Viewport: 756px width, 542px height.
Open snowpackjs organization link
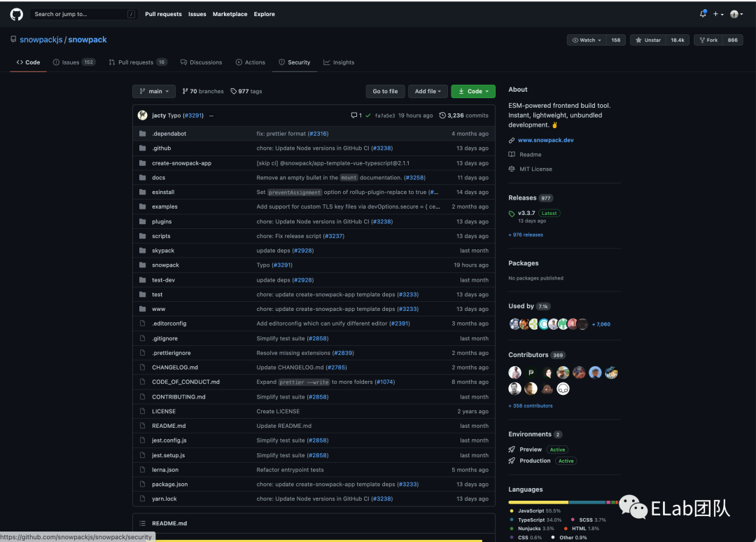click(41, 39)
